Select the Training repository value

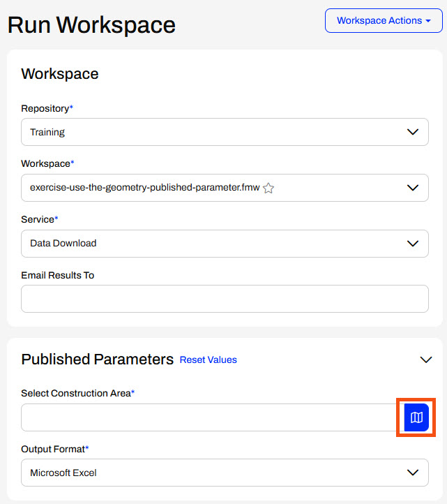pos(47,132)
